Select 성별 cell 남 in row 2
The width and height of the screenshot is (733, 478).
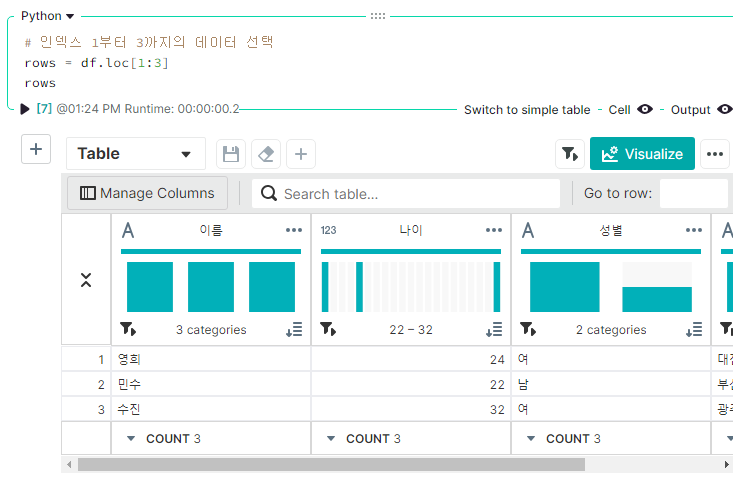point(611,385)
